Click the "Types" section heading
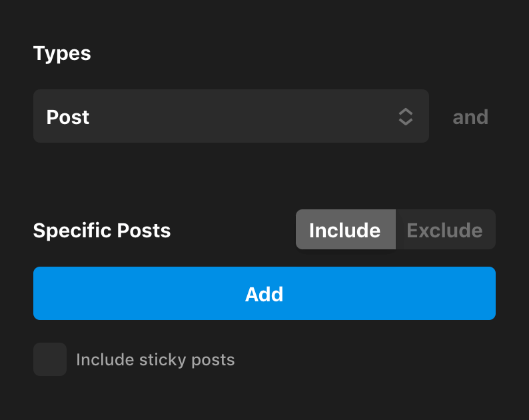The width and height of the screenshot is (529, 420). (x=62, y=53)
